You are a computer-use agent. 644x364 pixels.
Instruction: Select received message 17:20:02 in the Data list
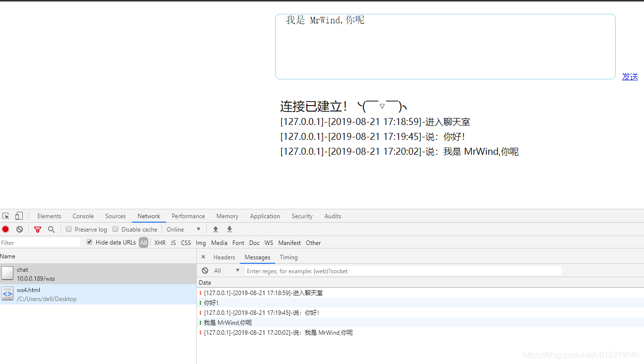point(420,332)
